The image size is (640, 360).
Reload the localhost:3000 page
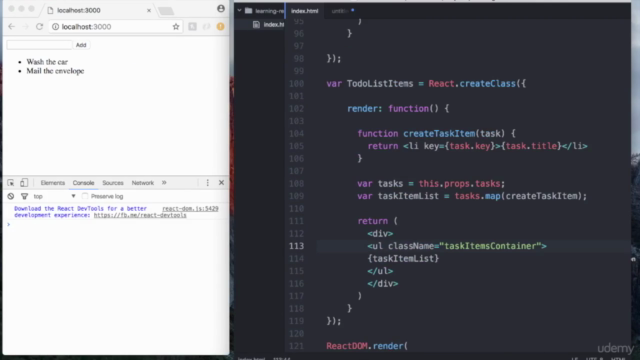coord(39,27)
